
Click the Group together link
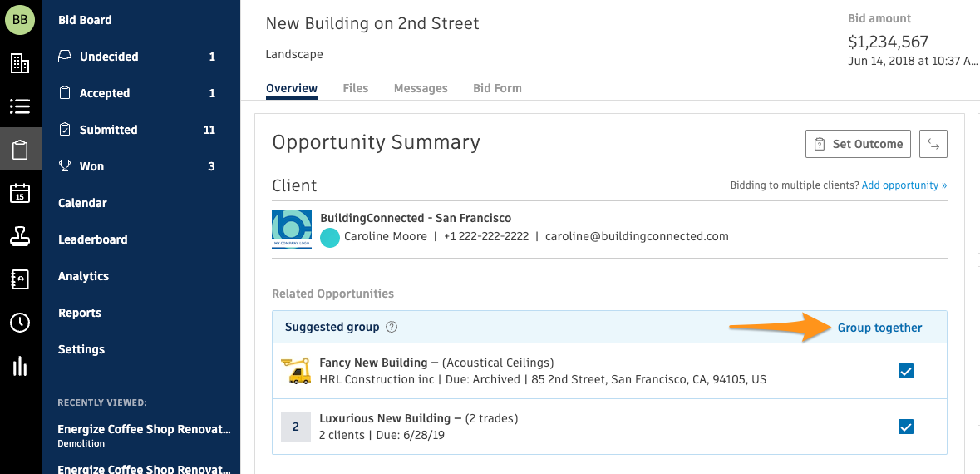[x=879, y=328]
